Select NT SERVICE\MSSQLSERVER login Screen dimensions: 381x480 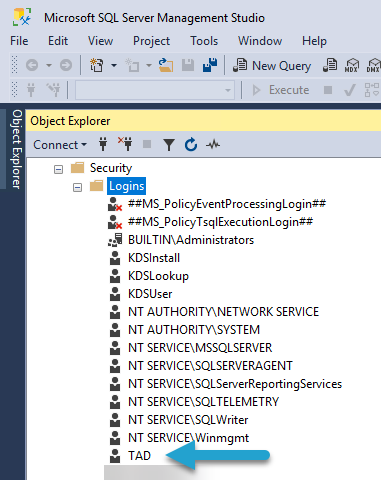coord(200,348)
